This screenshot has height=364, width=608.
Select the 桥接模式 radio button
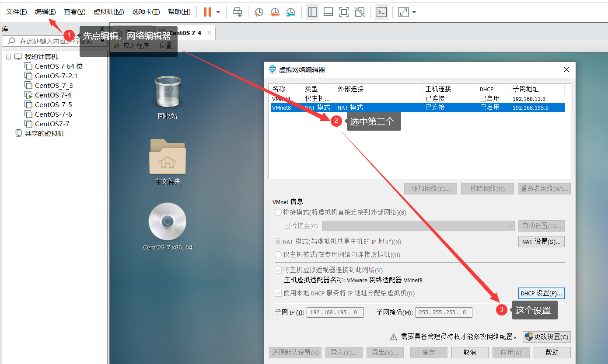pyautogui.click(x=278, y=213)
